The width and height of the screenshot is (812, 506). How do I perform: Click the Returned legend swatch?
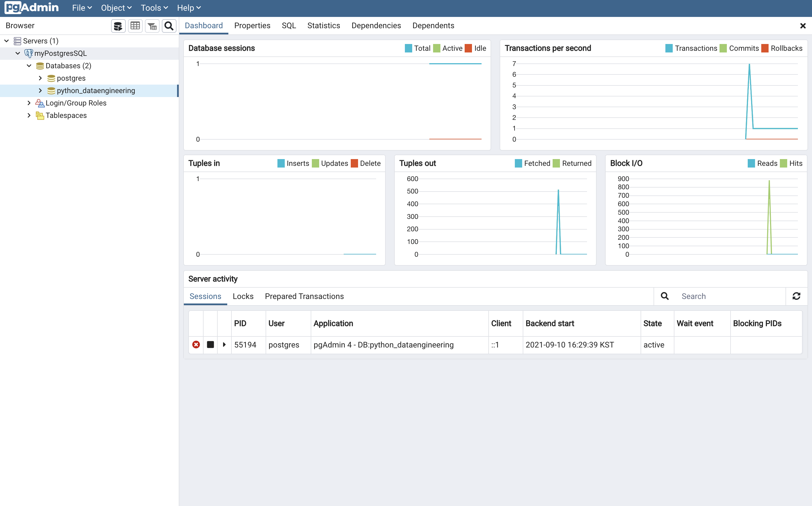click(556, 163)
